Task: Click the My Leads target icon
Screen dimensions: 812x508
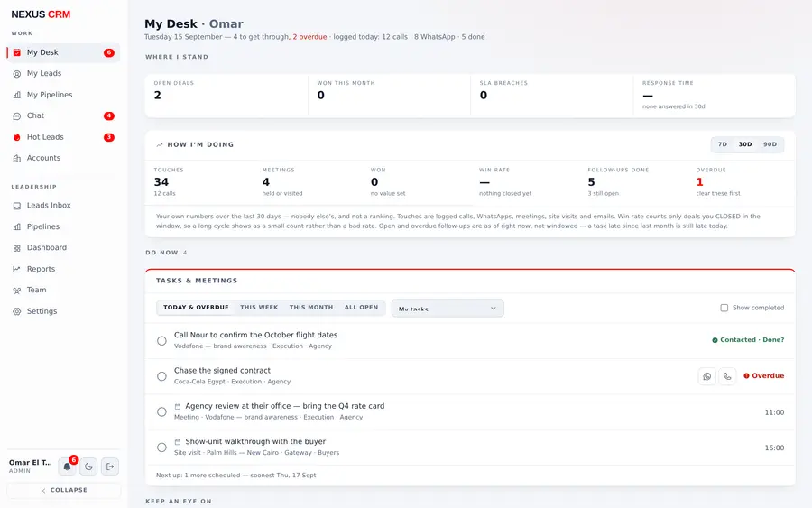Action: pos(17,73)
